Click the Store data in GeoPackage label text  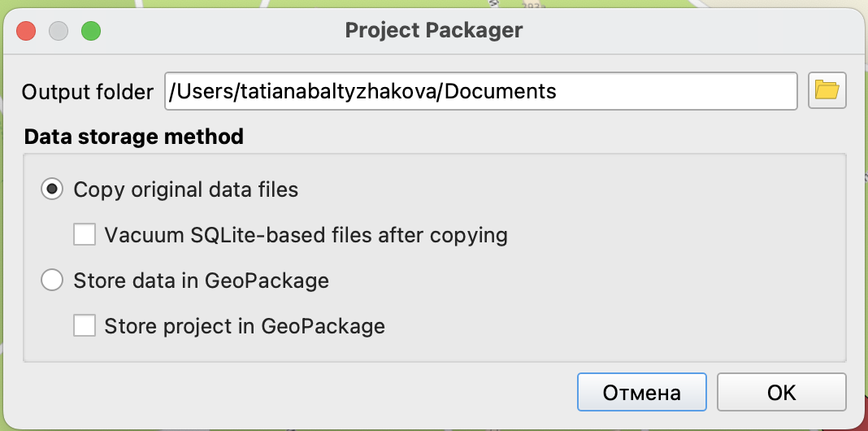pos(201,281)
